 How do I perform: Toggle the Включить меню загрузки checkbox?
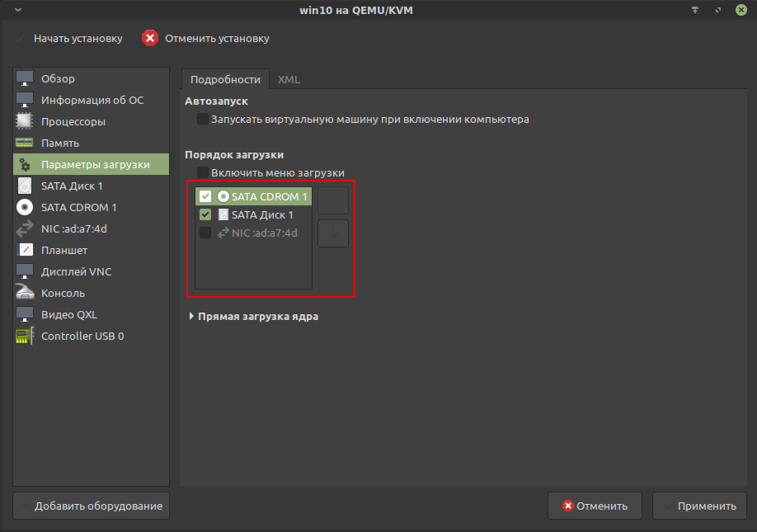coord(203,173)
